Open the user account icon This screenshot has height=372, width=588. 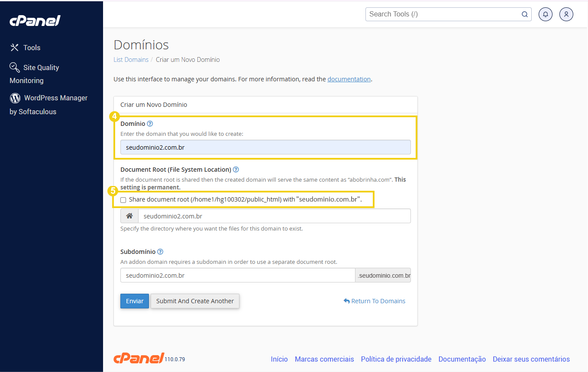click(x=566, y=14)
